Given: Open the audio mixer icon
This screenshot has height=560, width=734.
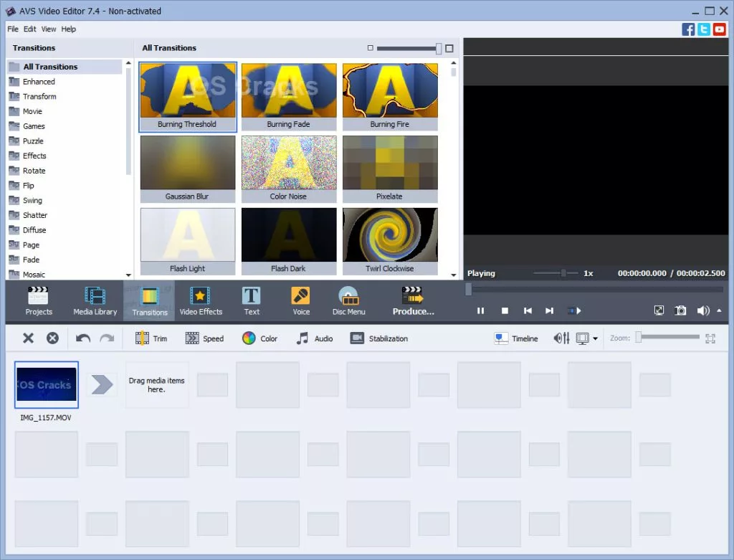Looking at the screenshot, I should [x=561, y=338].
